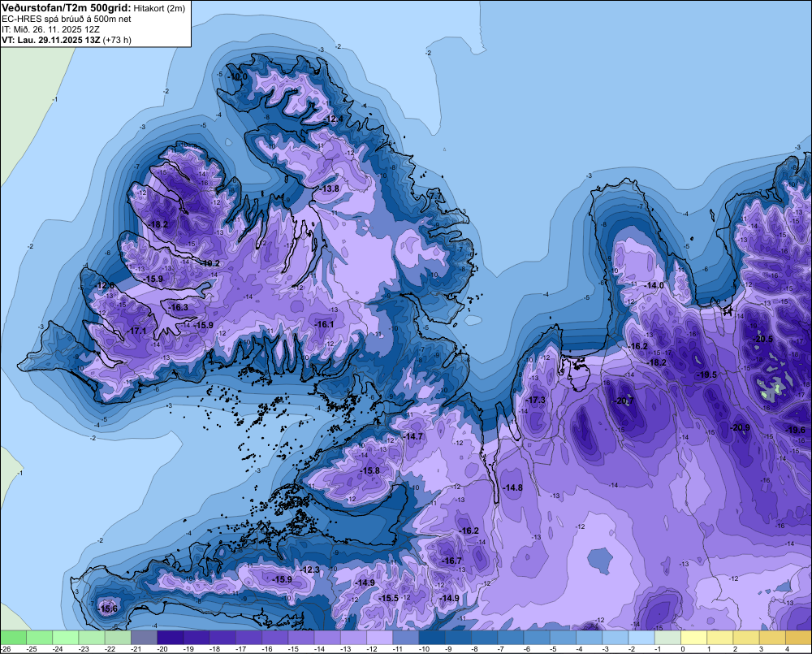Click the -12.4 temperature label
Image resolution: width=812 pixels, height=654 pixels.
334,119
